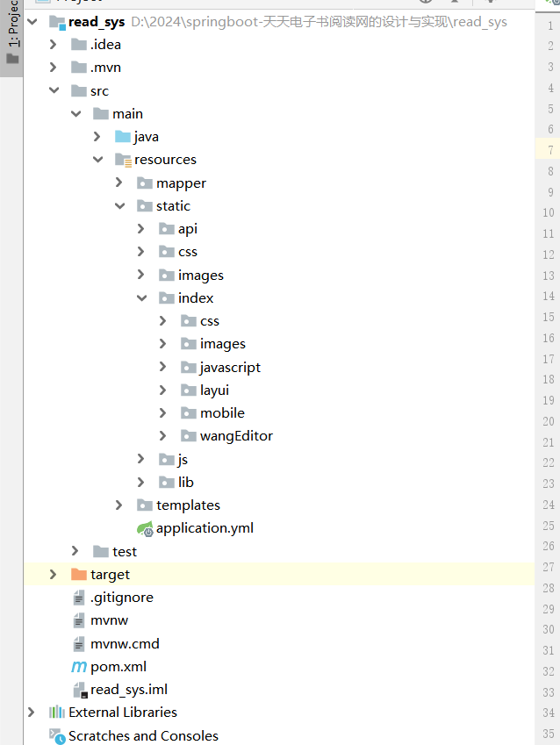Expand the External Libraries node
The height and width of the screenshot is (745, 560).
pos(32,713)
